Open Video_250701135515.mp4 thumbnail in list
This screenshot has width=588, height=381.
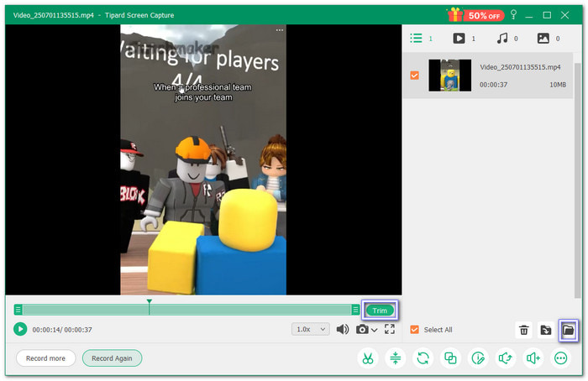coord(450,76)
